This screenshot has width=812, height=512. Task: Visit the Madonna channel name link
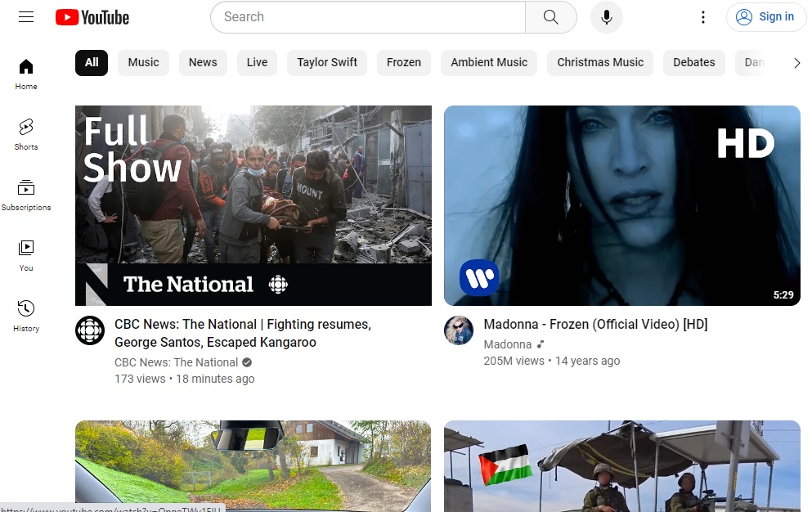[x=508, y=344]
